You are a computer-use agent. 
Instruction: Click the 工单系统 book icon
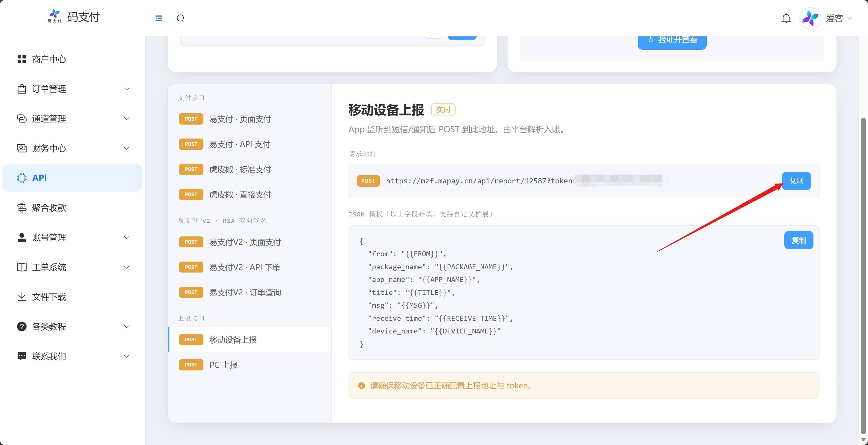22,267
